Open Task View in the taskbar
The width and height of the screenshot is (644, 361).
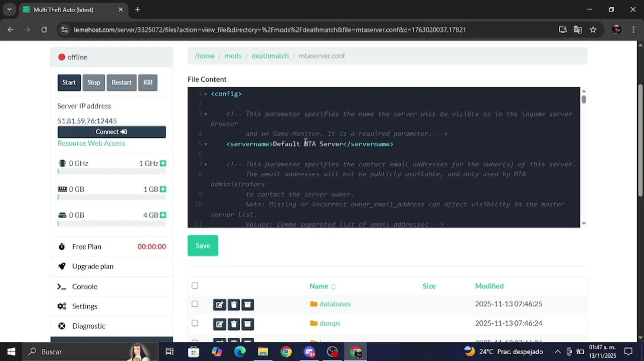click(170, 352)
